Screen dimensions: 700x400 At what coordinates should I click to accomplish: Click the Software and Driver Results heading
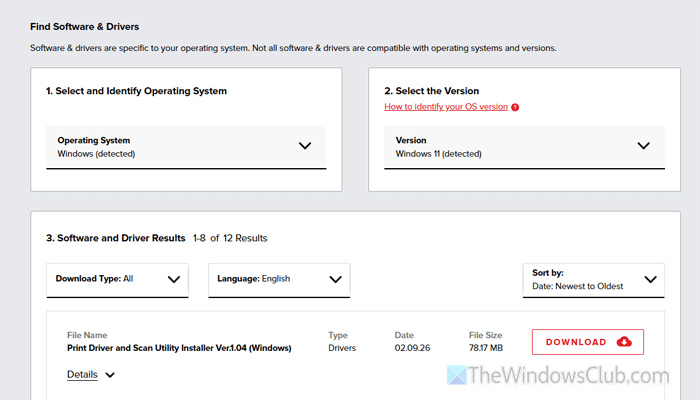tap(116, 238)
